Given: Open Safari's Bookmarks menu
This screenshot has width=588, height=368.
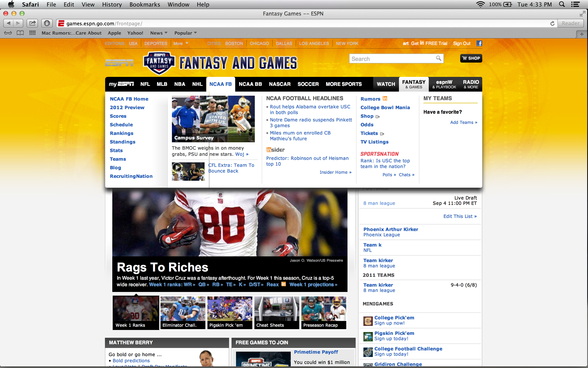Looking at the screenshot, I should 145,4.
